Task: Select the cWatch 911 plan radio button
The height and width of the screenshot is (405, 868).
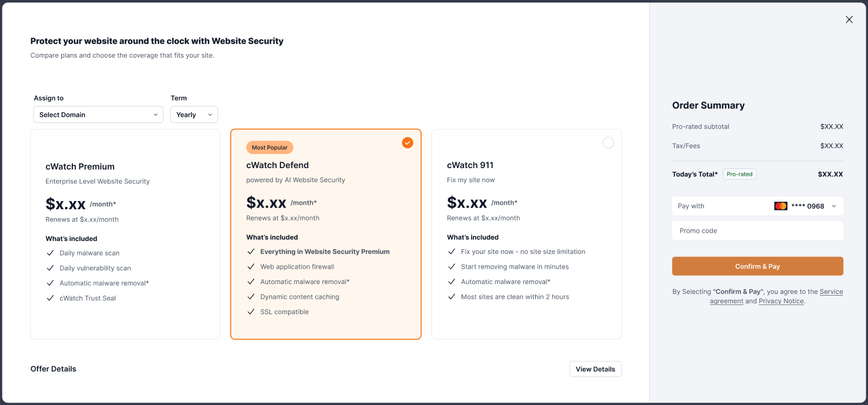Action: pos(608,143)
